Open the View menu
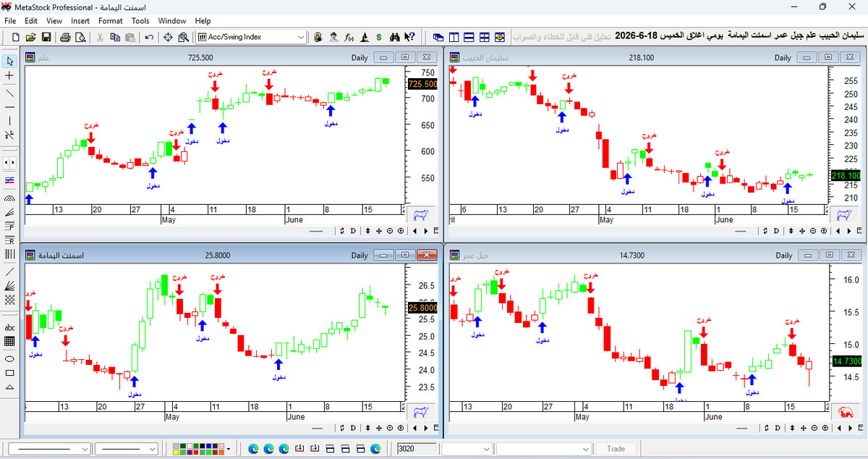 [54, 21]
